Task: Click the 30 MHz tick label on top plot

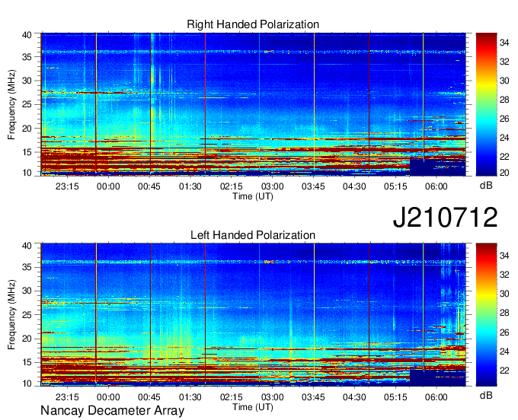Action: [x=27, y=81]
